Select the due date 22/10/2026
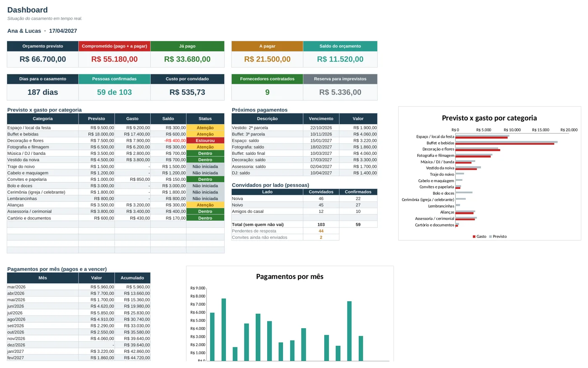 321,128
